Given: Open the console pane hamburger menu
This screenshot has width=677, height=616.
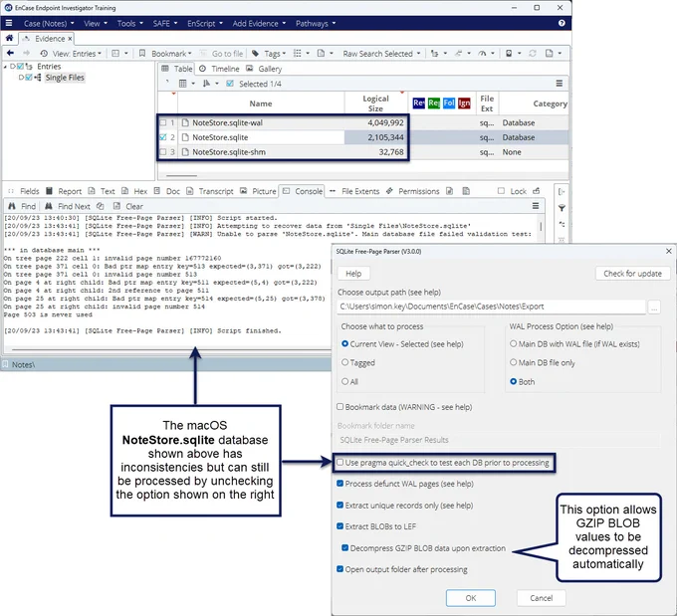Looking at the screenshot, I should click(x=536, y=206).
